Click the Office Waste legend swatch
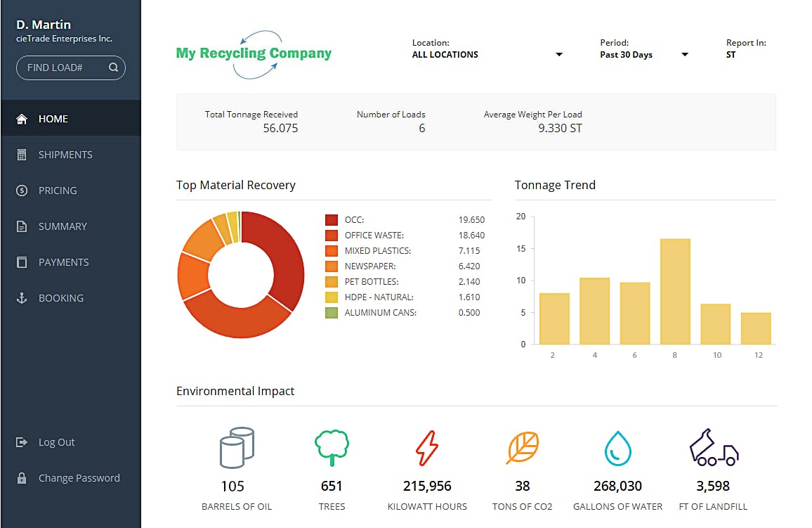Viewport: 812px width, 528px height. click(332, 236)
